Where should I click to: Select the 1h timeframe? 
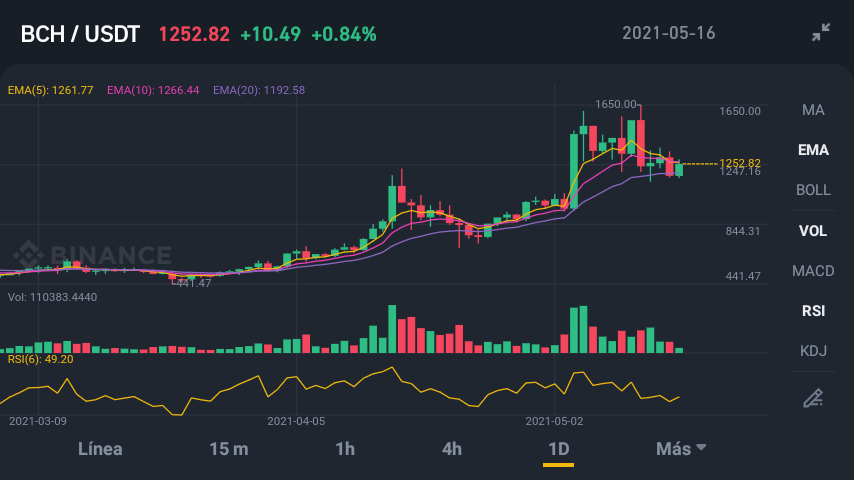click(x=345, y=449)
